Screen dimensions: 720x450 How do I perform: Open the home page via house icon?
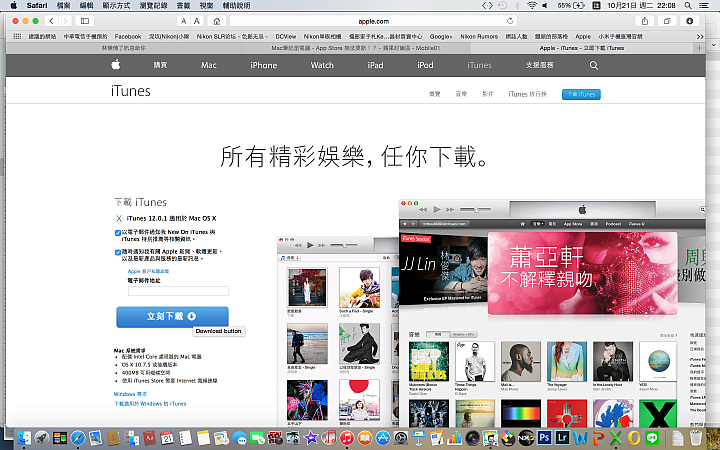click(217, 21)
